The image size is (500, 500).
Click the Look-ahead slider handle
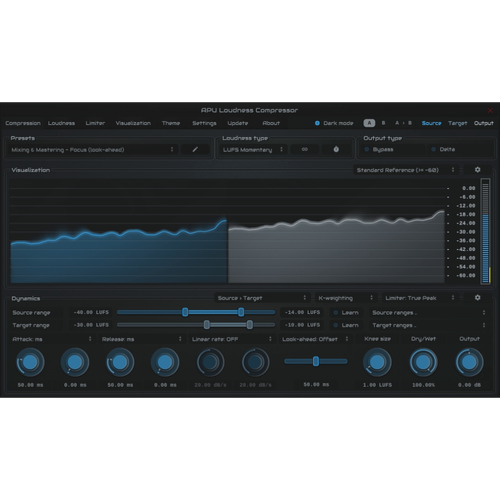(316, 361)
